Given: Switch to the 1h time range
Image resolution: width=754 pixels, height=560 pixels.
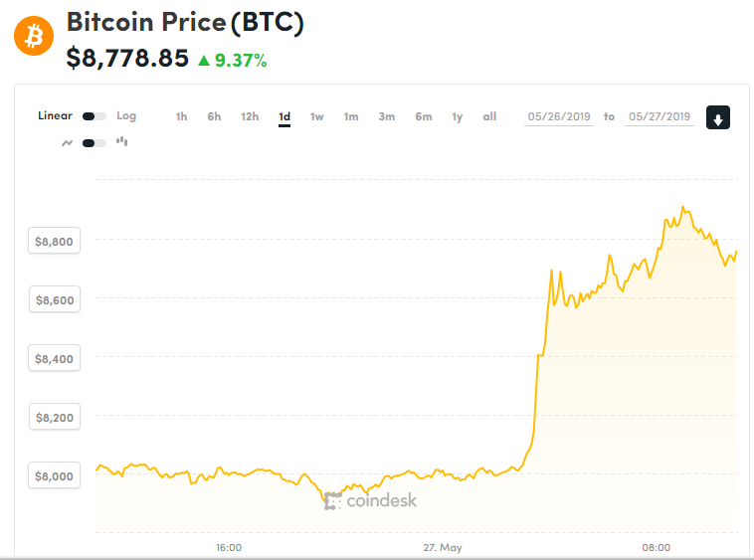Looking at the screenshot, I should 181,116.
